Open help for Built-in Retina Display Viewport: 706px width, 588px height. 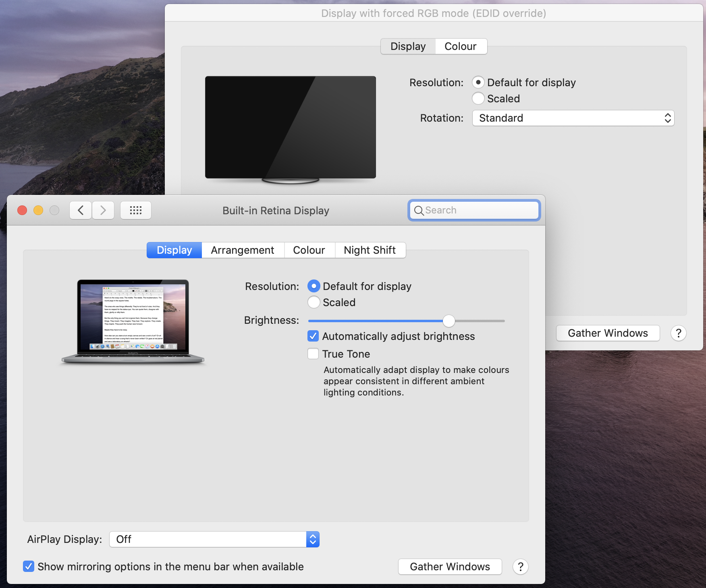pos(520,567)
